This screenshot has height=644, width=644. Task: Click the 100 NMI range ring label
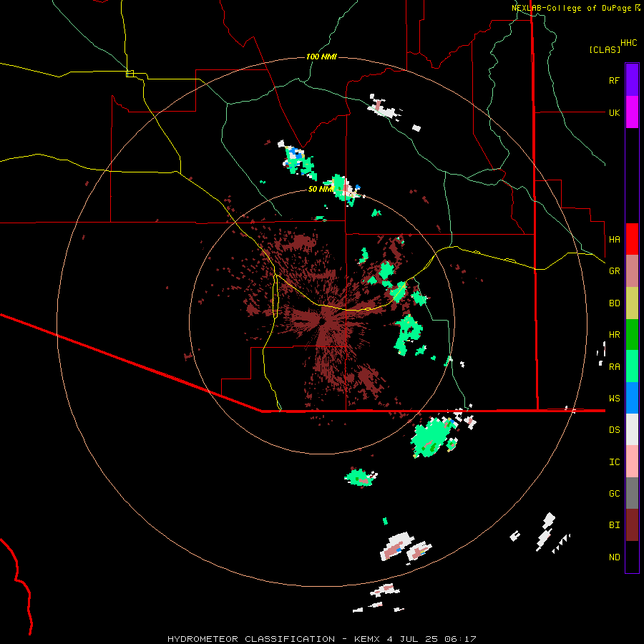[321, 57]
